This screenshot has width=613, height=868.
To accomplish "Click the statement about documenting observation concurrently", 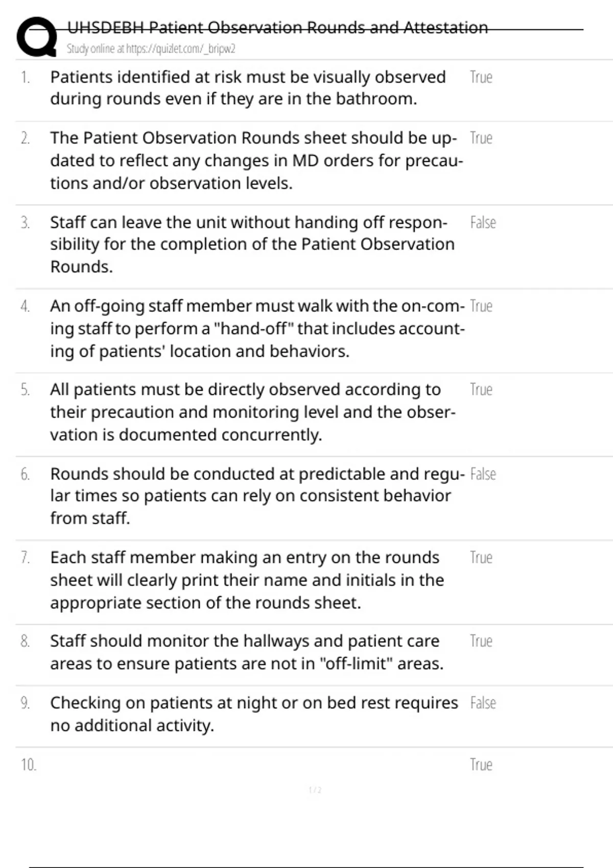I will point(253,412).
